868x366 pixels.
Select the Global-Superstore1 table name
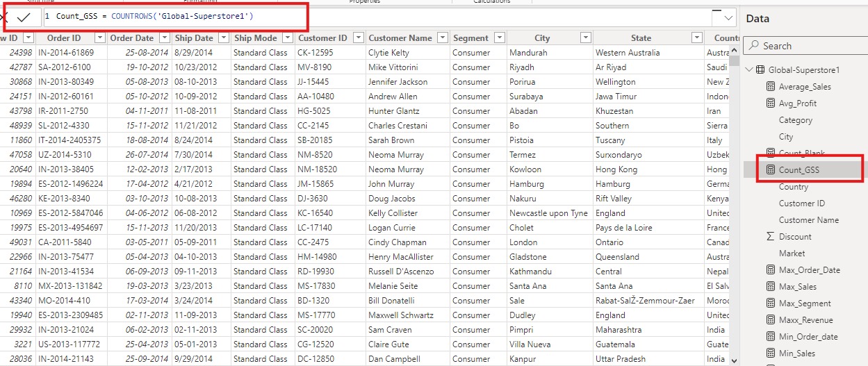(x=804, y=69)
